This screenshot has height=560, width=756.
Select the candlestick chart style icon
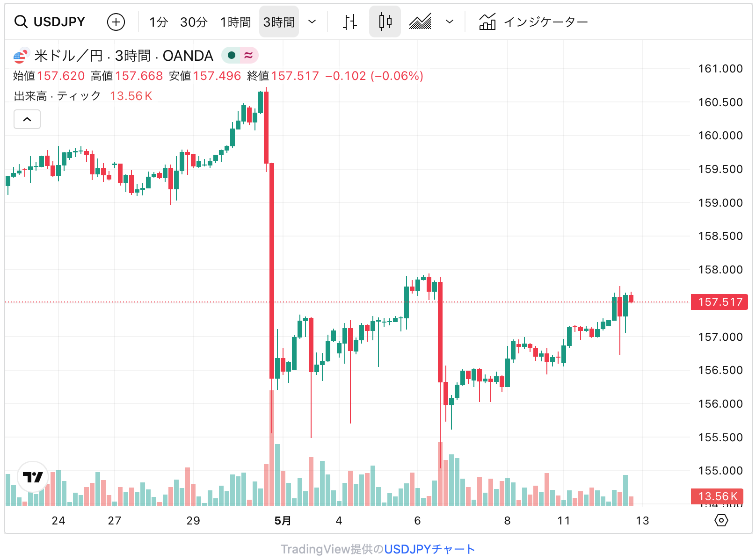coord(385,22)
